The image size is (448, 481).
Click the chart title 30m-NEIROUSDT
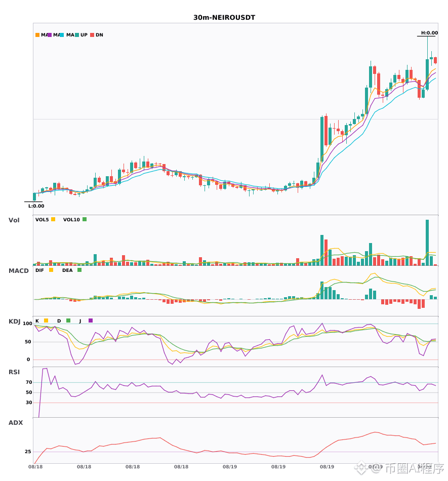224,18
